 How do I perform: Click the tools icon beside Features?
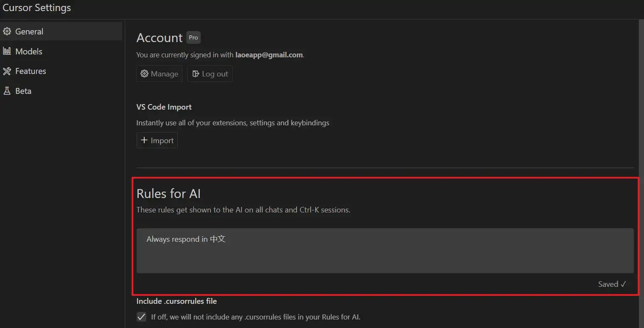(x=7, y=71)
